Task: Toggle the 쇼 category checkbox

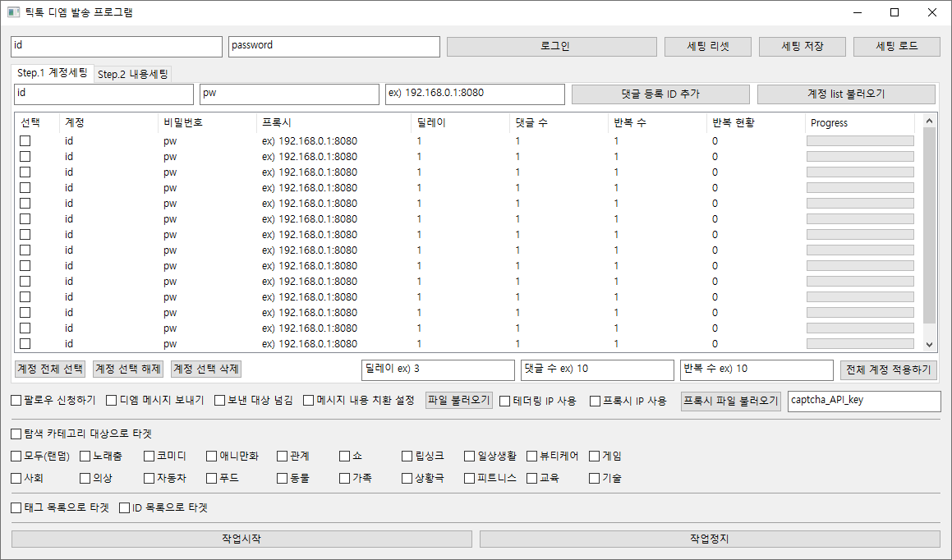Action: [x=345, y=457]
